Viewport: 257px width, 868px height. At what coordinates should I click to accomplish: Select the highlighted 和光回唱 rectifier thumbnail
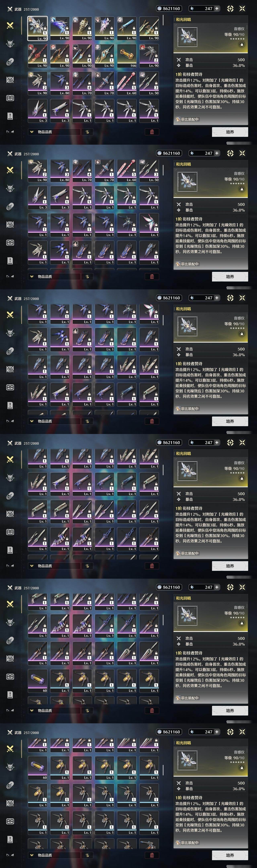(x=37, y=29)
